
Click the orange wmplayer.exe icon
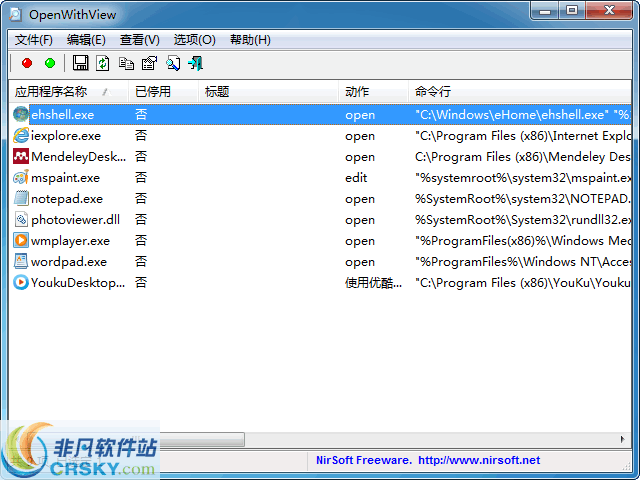coord(20,240)
